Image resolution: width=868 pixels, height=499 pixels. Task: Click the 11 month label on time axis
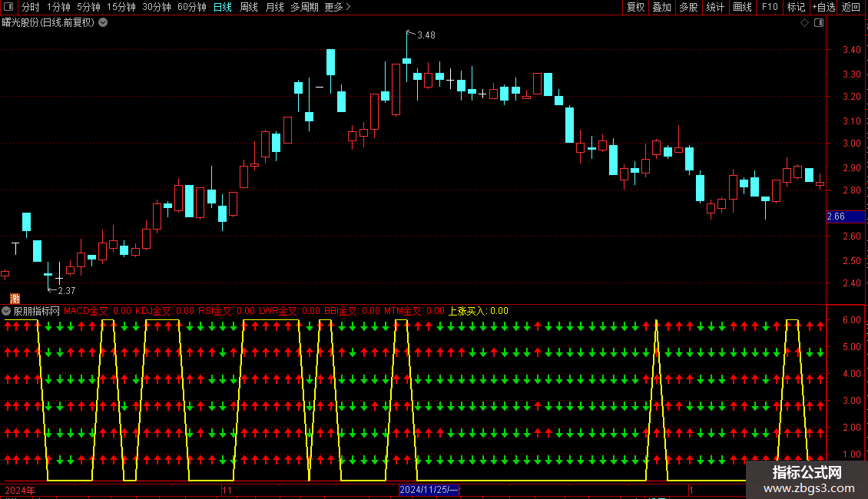227,490
